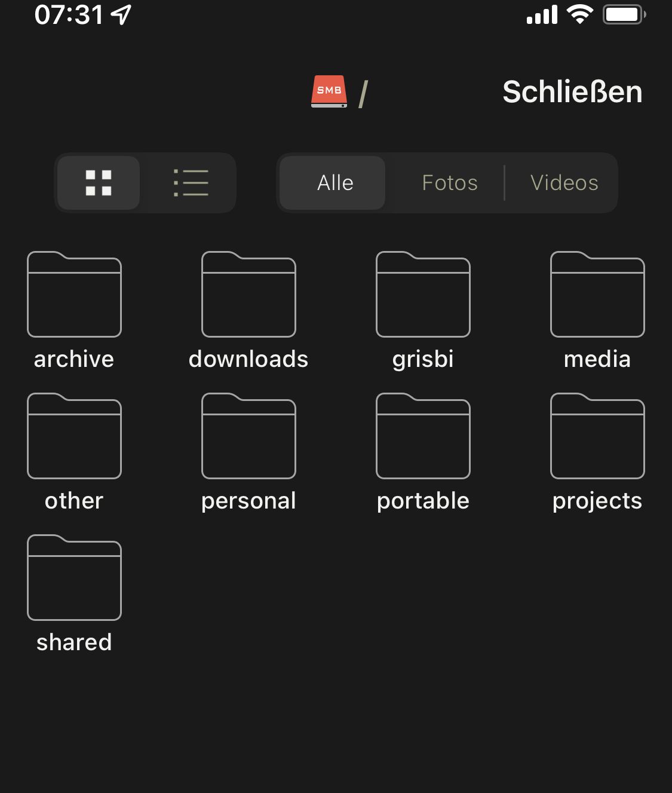Tap the Wi-Fi status icon

[579, 14]
